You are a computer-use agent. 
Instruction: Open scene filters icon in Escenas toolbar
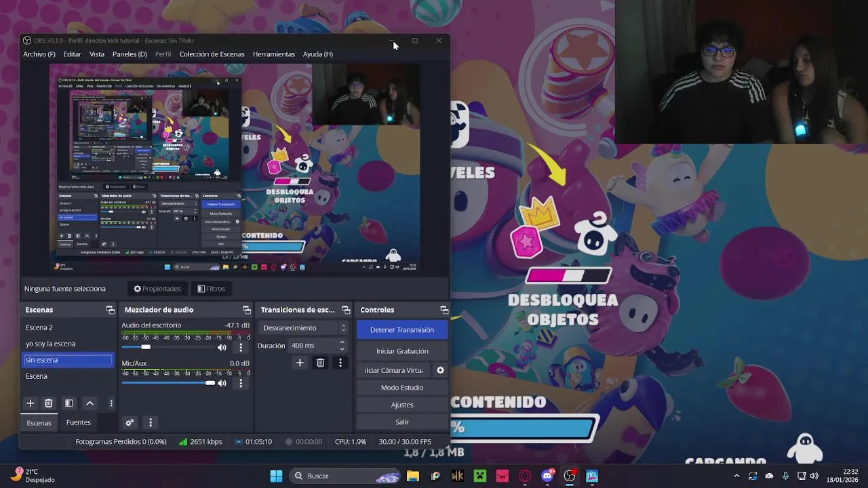68,403
